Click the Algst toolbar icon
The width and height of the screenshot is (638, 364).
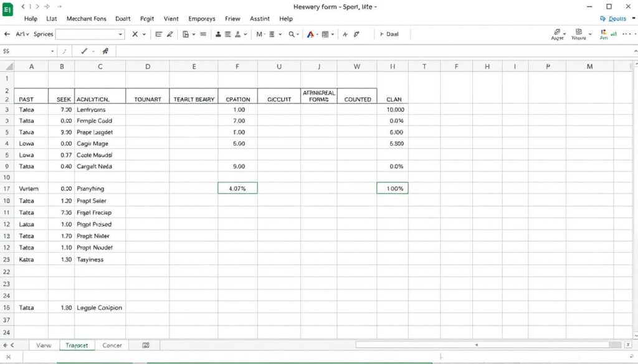click(x=557, y=34)
